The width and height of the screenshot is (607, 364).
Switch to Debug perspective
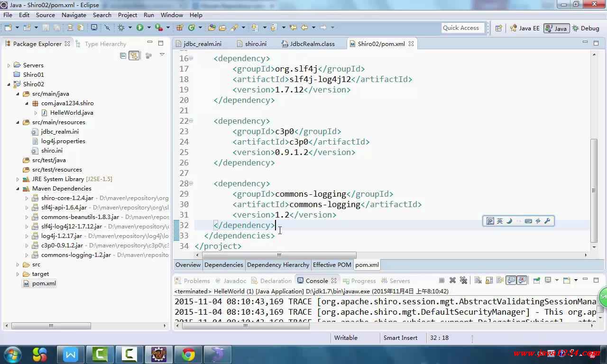[586, 28]
